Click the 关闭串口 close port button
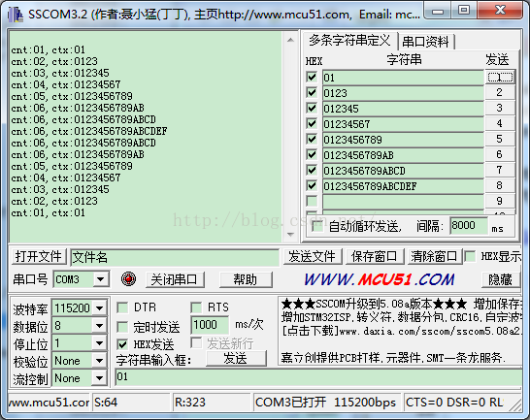The width and height of the screenshot is (530, 420). pyautogui.click(x=175, y=279)
